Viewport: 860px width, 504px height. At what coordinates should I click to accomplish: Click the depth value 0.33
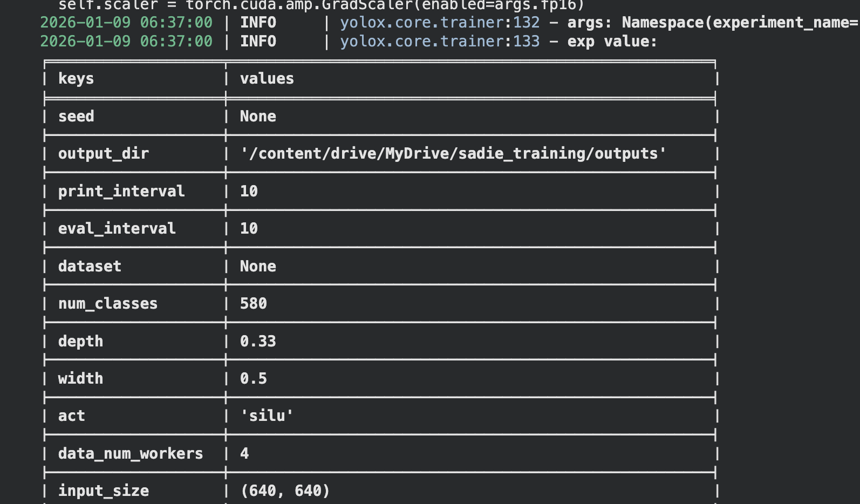(x=258, y=342)
